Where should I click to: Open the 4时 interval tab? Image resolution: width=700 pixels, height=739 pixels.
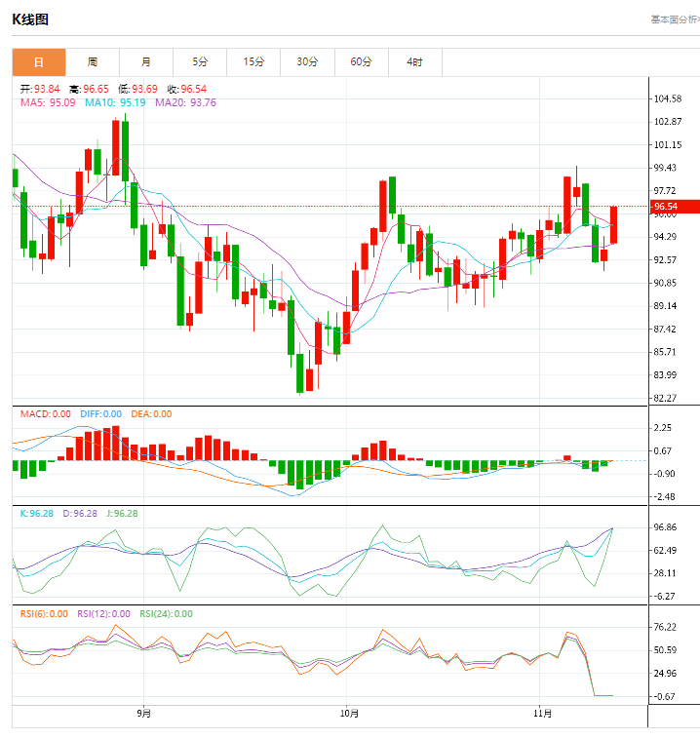tap(415, 61)
